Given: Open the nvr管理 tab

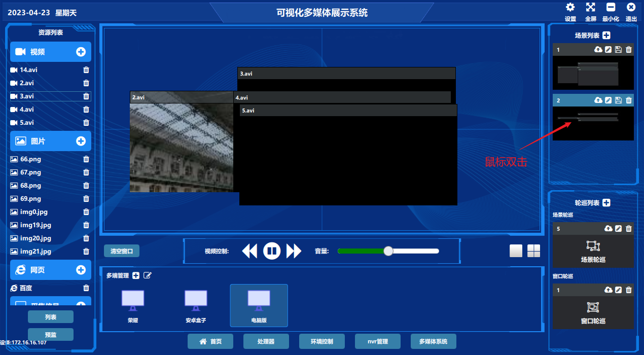Looking at the screenshot, I should 378,341.
